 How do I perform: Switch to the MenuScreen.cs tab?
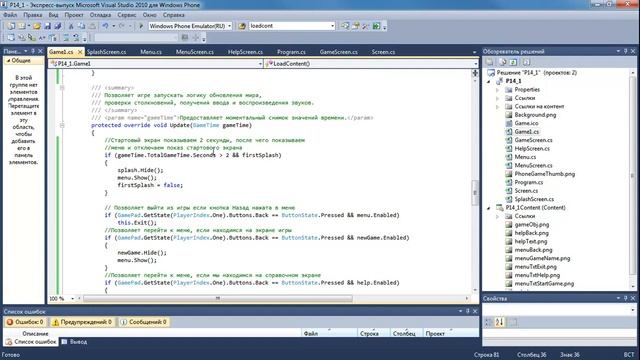pos(195,52)
